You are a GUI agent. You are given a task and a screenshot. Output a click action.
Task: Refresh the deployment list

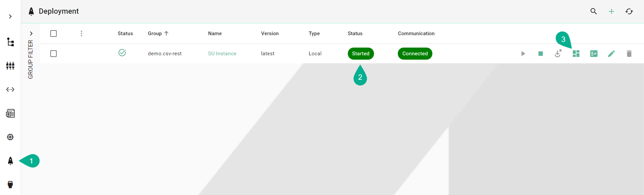point(629,11)
